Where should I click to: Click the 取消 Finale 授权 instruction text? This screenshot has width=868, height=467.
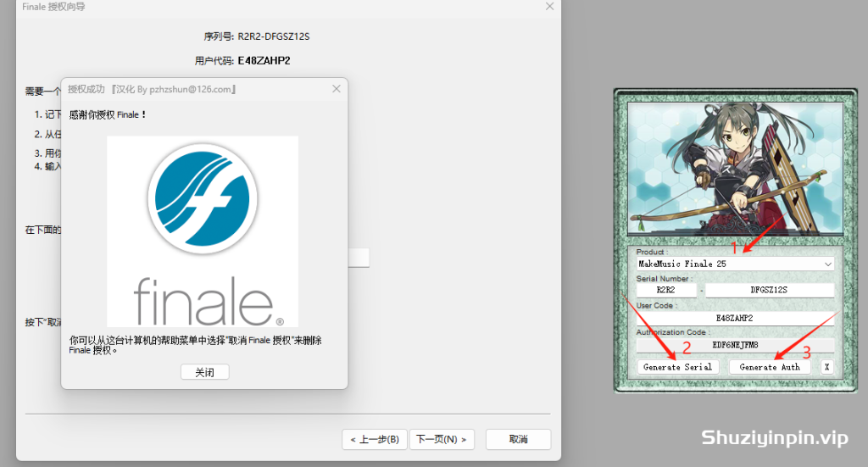[196, 345]
